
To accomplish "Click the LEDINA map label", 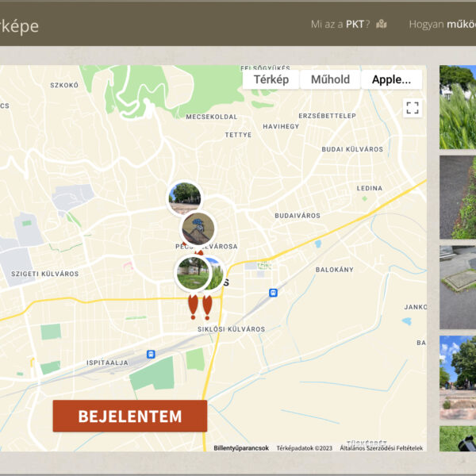I will 370,188.
